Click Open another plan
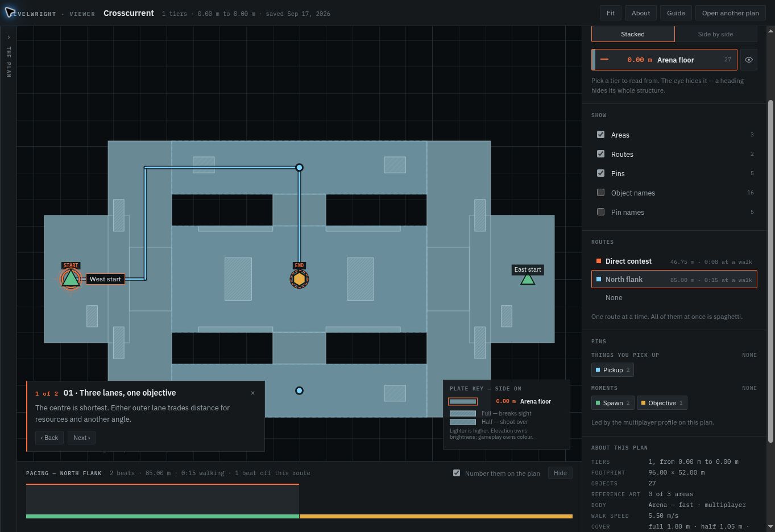 (x=731, y=13)
